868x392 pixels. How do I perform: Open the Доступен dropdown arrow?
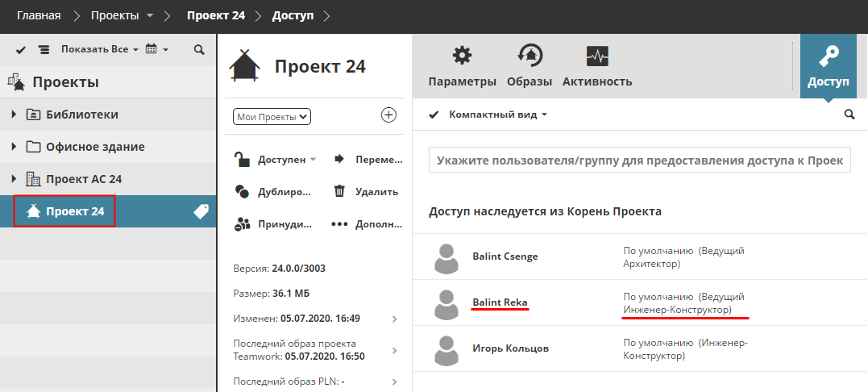[x=313, y=160]
